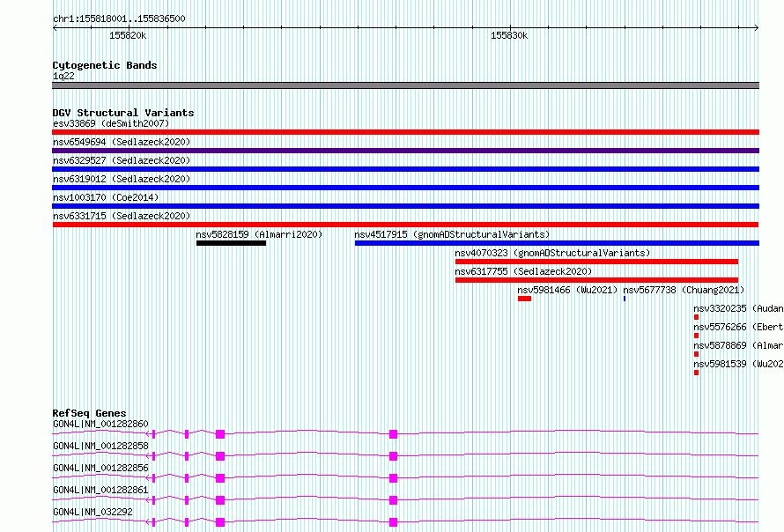Select the red square under nsv5878869
This screenshot has width=784, height=532.
click(x=696, y=354)
